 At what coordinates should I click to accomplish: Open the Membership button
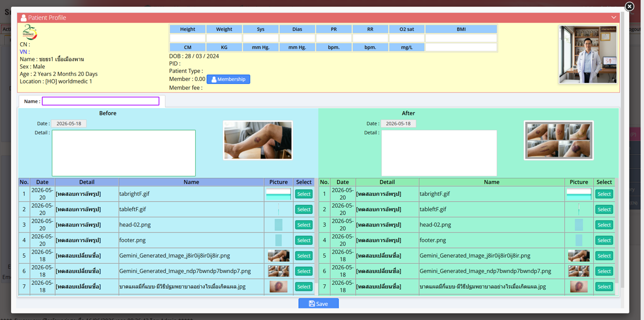[228, 79]
